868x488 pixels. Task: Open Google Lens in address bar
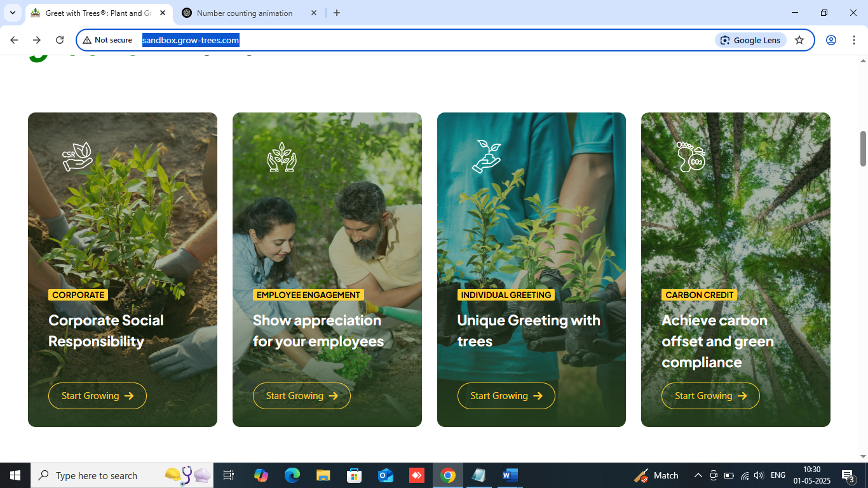[750, 40]
